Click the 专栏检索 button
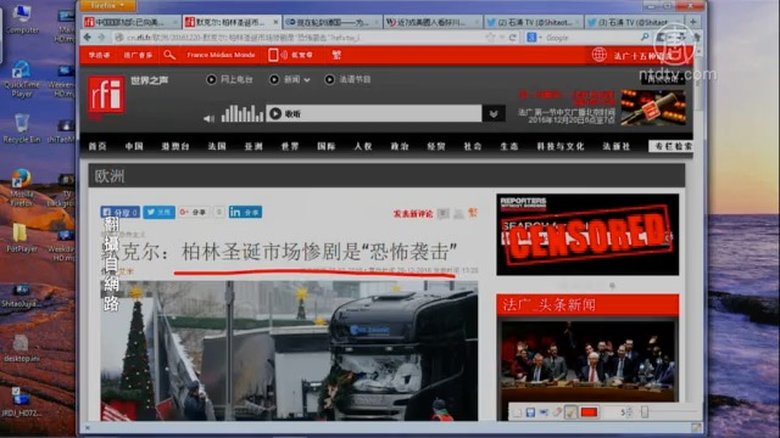 point(669,146)
